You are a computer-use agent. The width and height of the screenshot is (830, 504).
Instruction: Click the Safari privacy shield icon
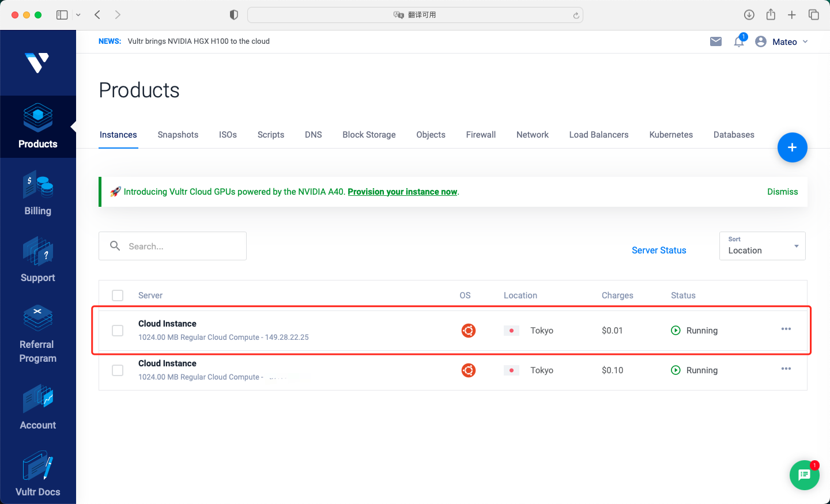234,15
